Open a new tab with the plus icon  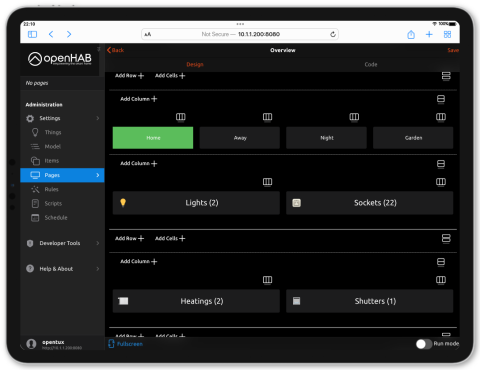tap(429, 34)
